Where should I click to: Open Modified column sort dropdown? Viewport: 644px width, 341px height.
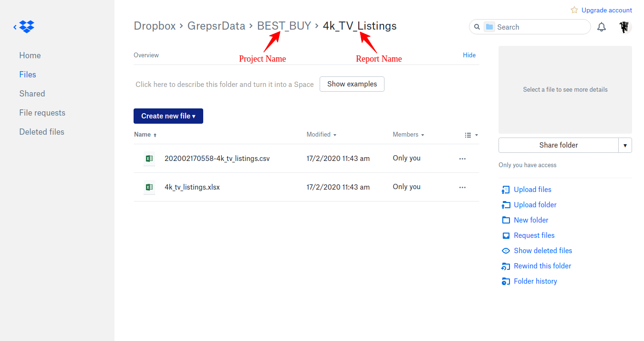[x=322, y=135]
